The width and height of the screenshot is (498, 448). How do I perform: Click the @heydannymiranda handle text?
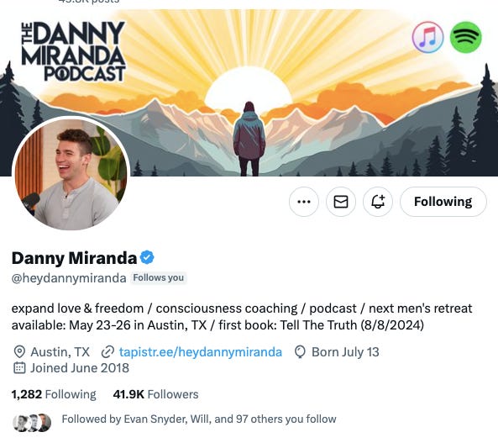(x=69, y=278)
